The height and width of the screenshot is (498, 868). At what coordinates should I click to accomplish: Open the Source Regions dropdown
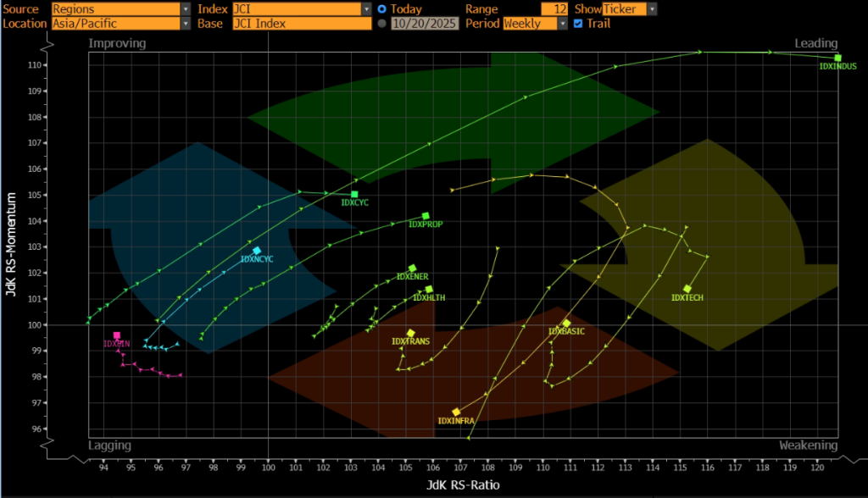[185, 8]
